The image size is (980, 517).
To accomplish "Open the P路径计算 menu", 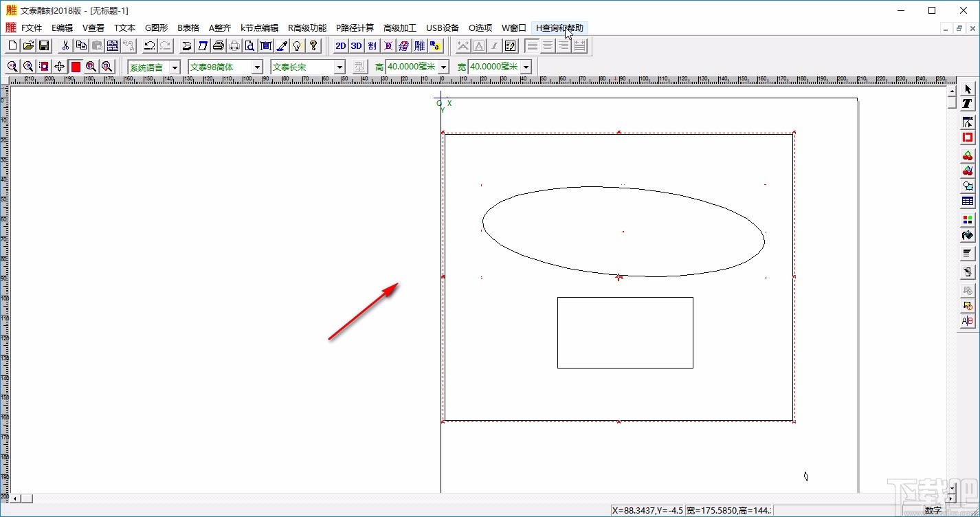I will [x=355, y=28].
